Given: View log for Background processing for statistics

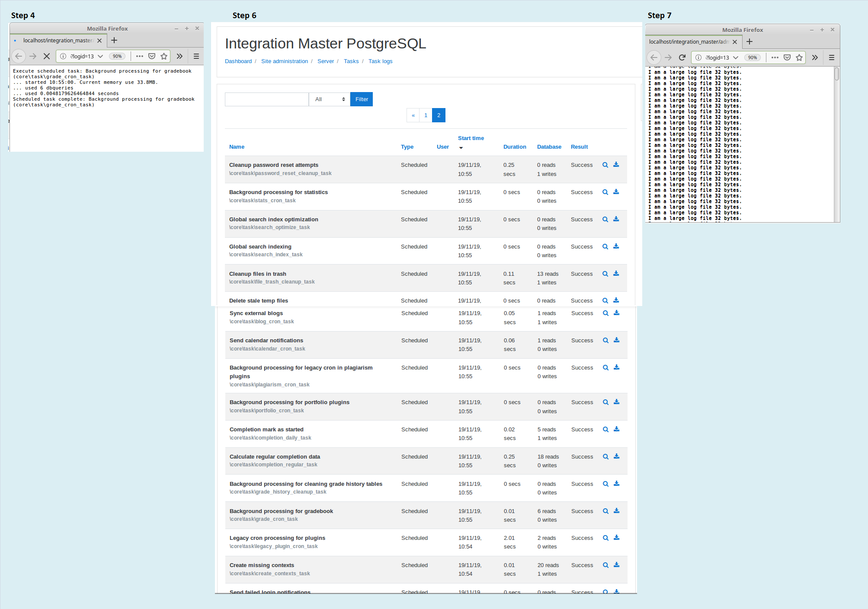Looking at the screenshot, I should 605,192.
